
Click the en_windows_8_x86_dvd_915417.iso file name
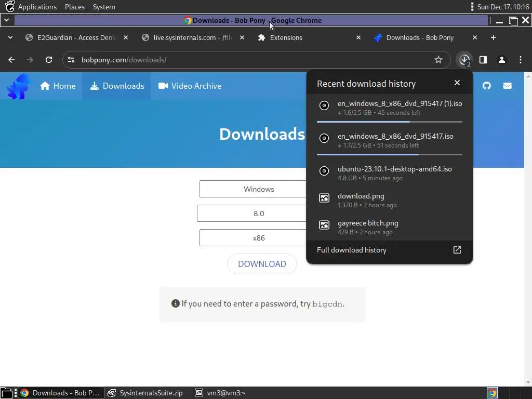(x=395, y=137)
